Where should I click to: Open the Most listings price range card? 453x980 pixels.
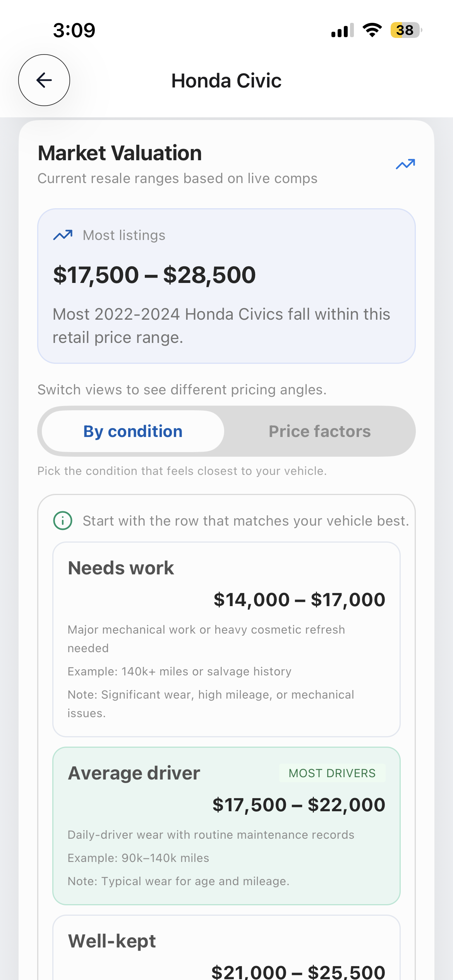pyautogui.click(x=226, y=286)
